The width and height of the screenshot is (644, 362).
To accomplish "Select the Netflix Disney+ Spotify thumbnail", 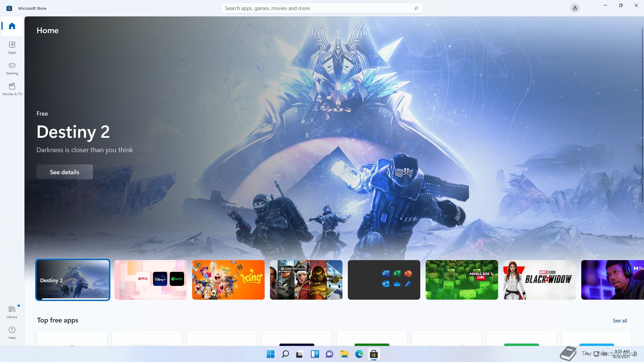I will tap(151, 280).
